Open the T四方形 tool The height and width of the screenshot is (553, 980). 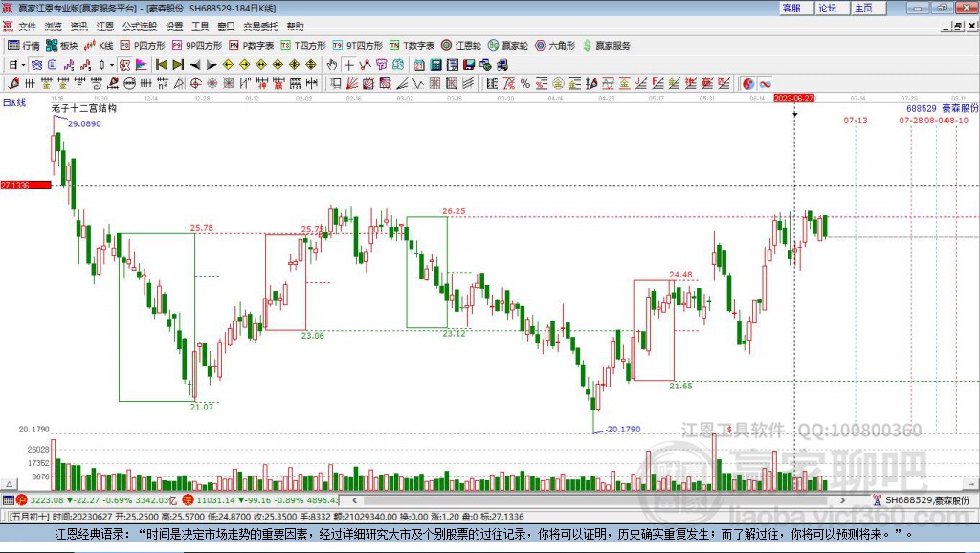(x=302, y=46)
